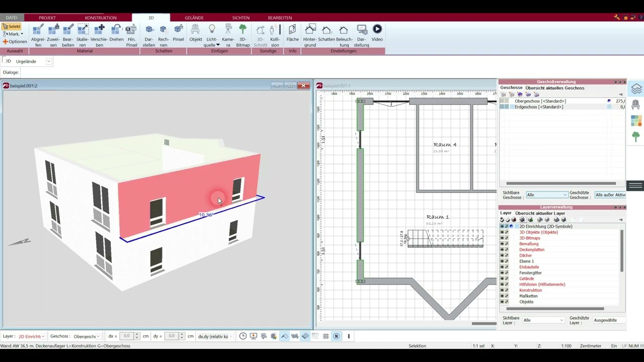This screenshot has width=644, height=362.
Task: Open the plants tree sidebar icon
Action: click(636, 136)
